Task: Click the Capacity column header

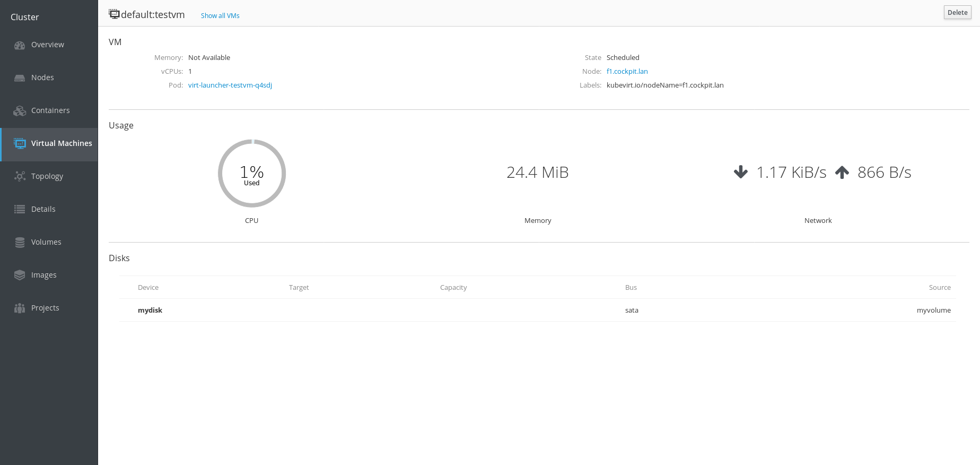Action: 453,288
